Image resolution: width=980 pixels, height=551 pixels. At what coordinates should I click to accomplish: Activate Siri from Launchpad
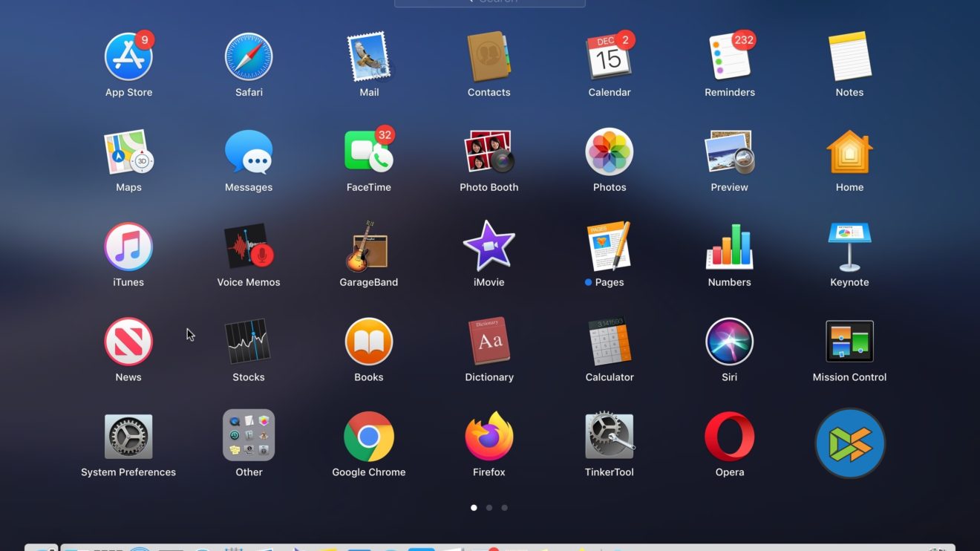click(730, 342)
